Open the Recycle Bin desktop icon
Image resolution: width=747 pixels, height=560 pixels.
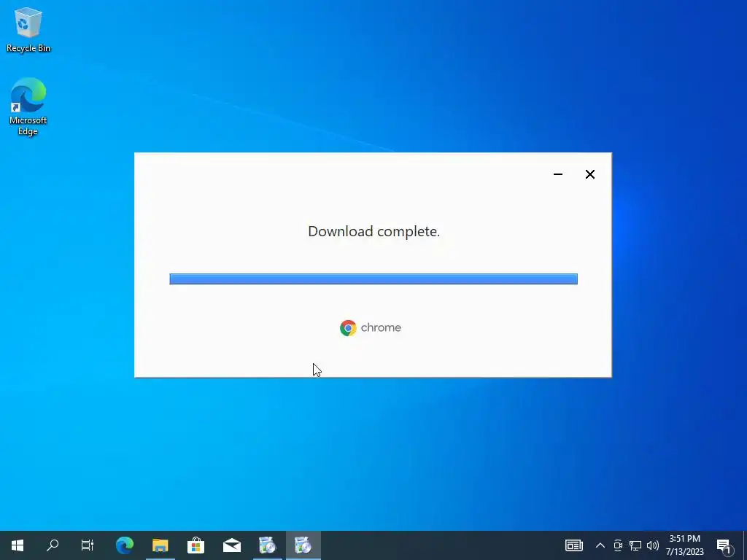click(x=28, y=29)
